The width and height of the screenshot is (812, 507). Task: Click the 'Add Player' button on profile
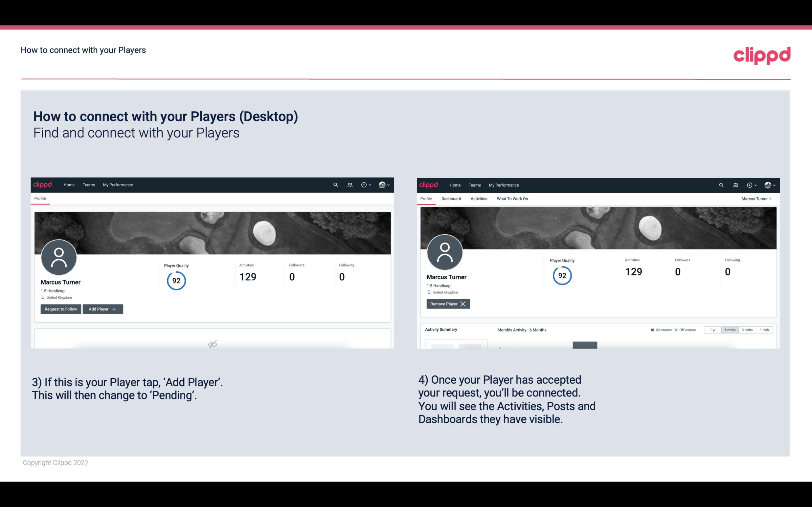pyautogui.click(x=103, y=308)
